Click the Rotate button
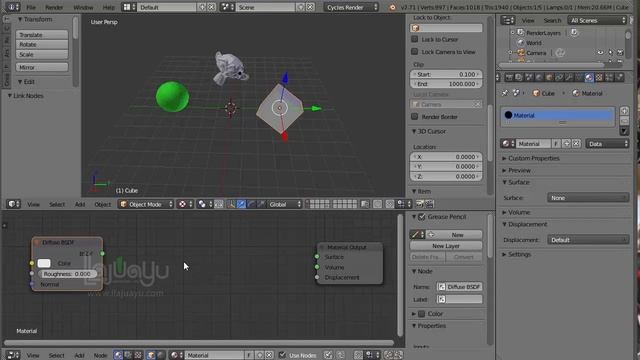 tap(42, 44)
